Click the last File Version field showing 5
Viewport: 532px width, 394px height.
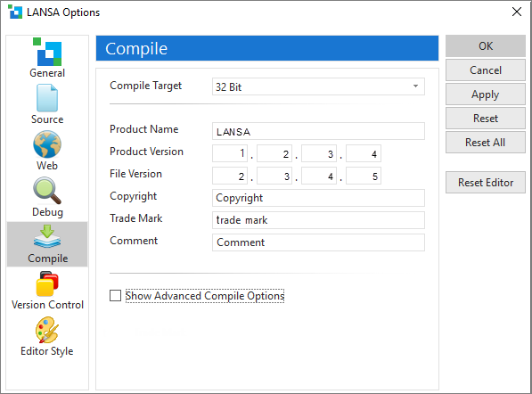pos(364,176)
